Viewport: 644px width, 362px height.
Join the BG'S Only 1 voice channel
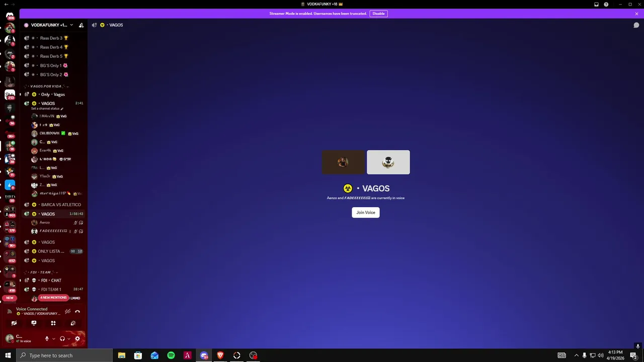[x=53, y=65]
